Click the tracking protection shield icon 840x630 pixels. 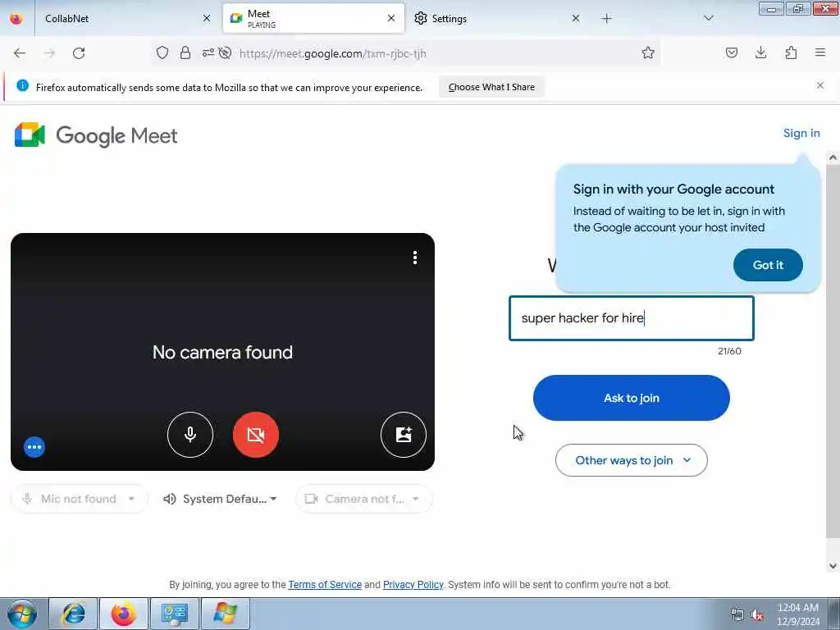coord(162,52)
